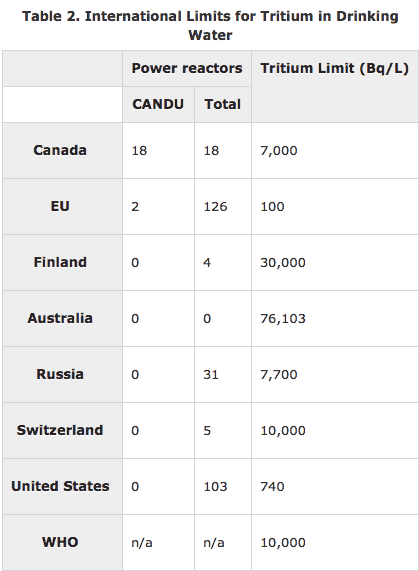Image resolution: width=419 pixels, height=571 pixels.
Task: Click Australia's 76,103 limit value
Action: [283, 319]
